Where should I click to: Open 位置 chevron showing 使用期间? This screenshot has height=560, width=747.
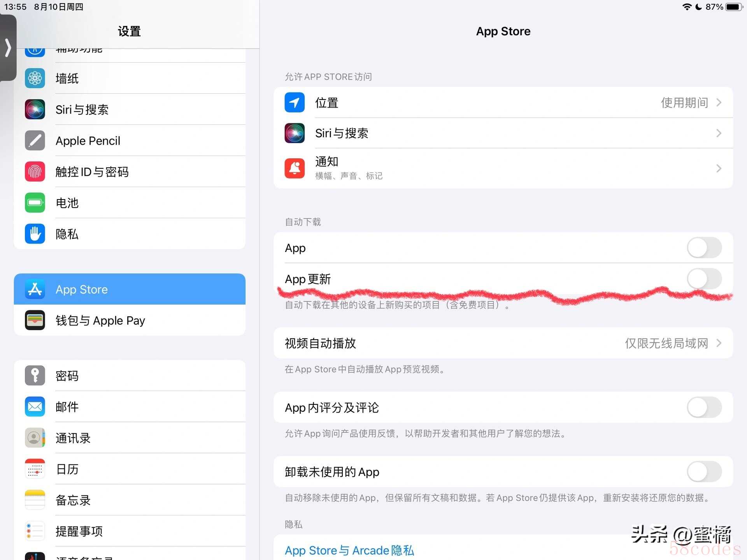point(719,102)
